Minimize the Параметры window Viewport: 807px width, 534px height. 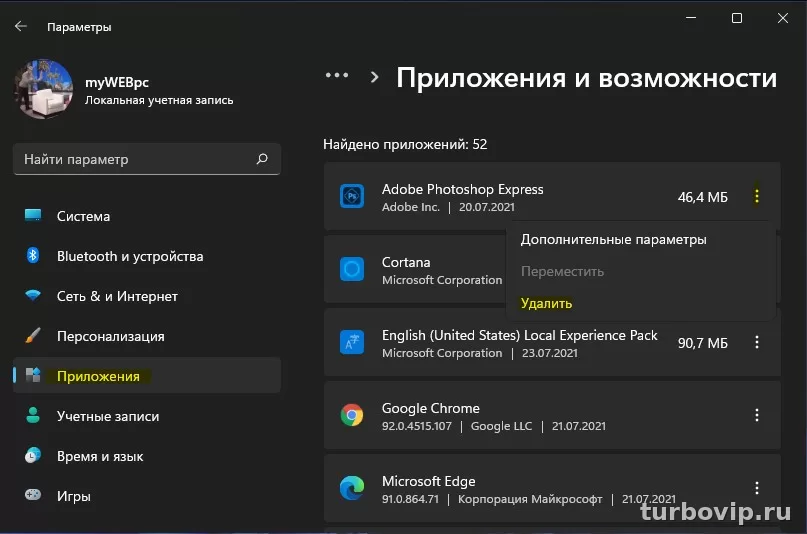click(x=691, y=18)
